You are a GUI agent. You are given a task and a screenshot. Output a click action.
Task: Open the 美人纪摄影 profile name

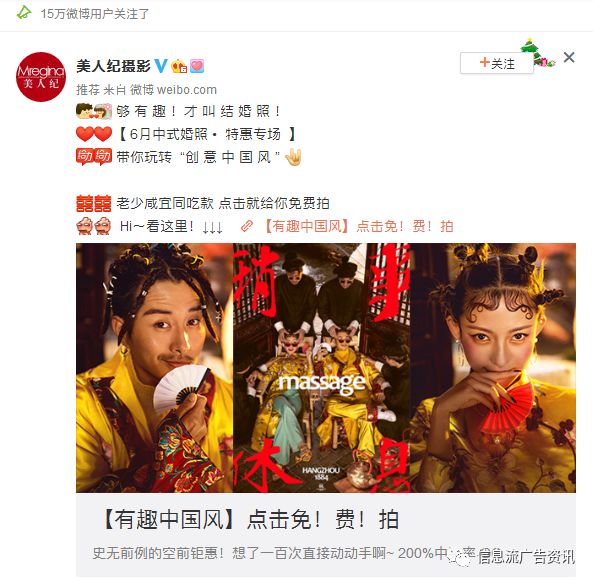pyautogui.click(x=113, y=66)
